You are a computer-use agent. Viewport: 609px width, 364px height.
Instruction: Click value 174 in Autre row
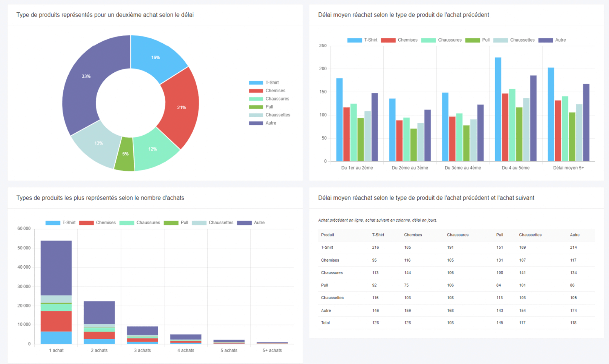click(573, 310)
